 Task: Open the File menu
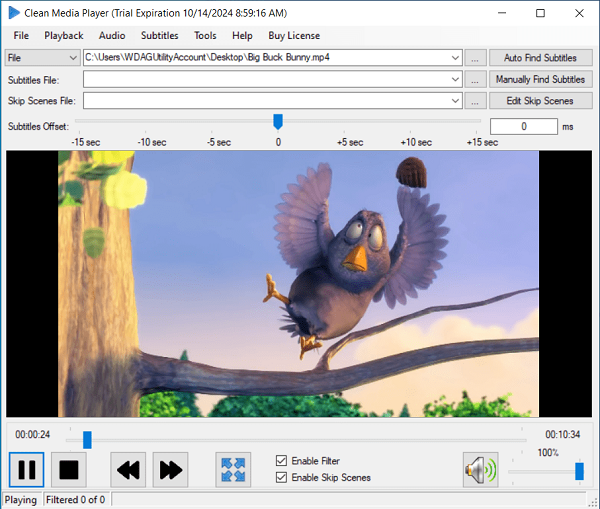pyautogui.click(x=21, y=36)
